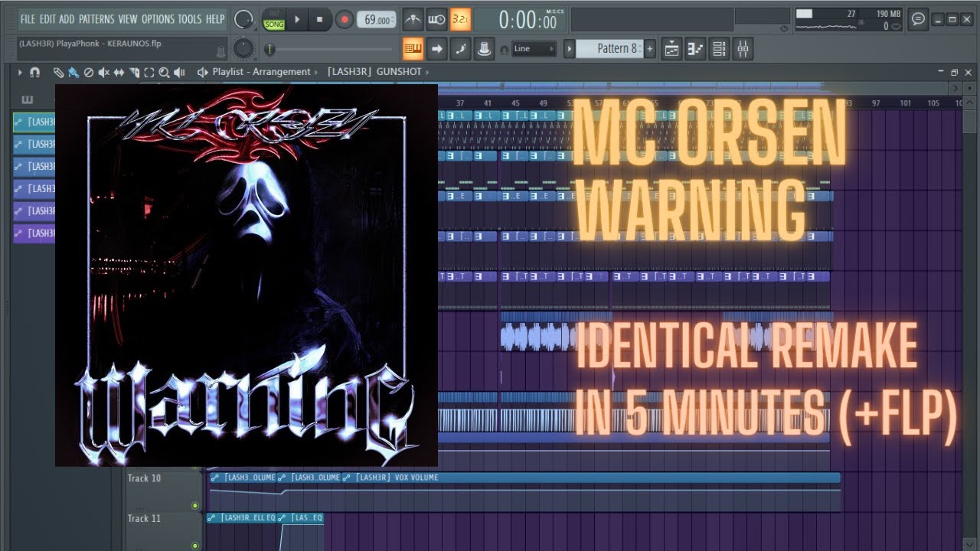Pick the playlist Zoom magnifier tool

pyautogui.click(x=164, y=72)
